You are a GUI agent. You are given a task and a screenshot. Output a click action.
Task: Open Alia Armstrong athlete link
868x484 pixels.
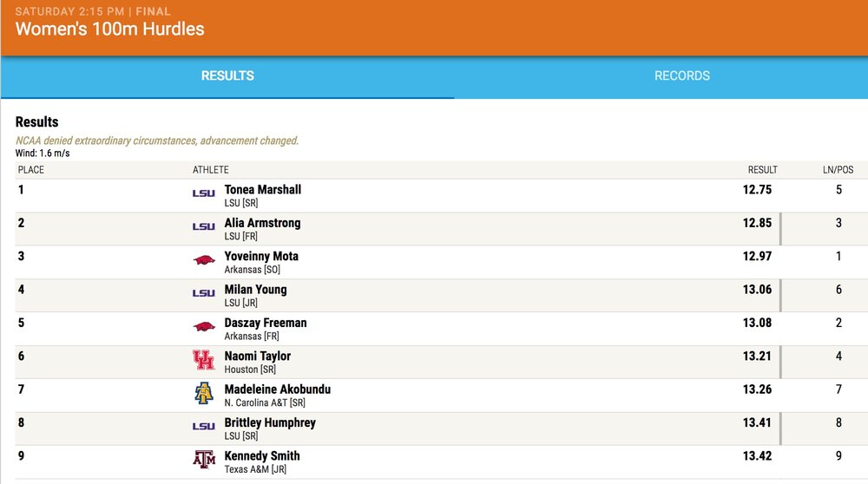tap(262, 223)
